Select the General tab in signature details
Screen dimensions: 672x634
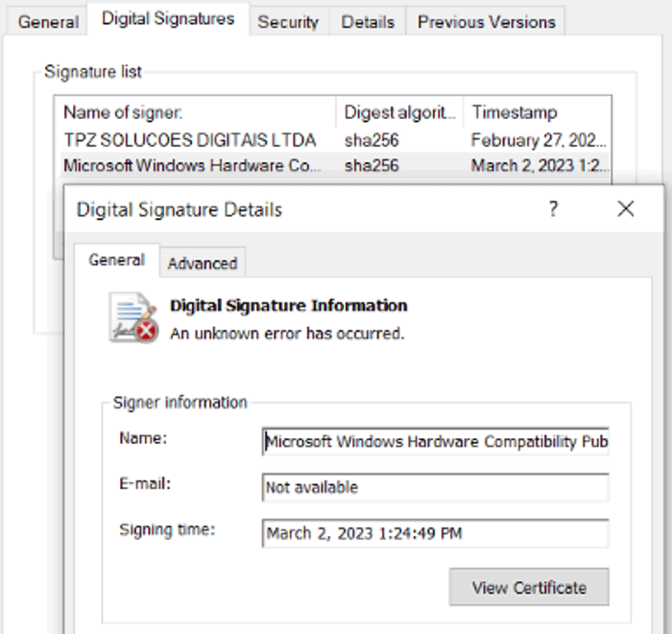pos(116,260)
